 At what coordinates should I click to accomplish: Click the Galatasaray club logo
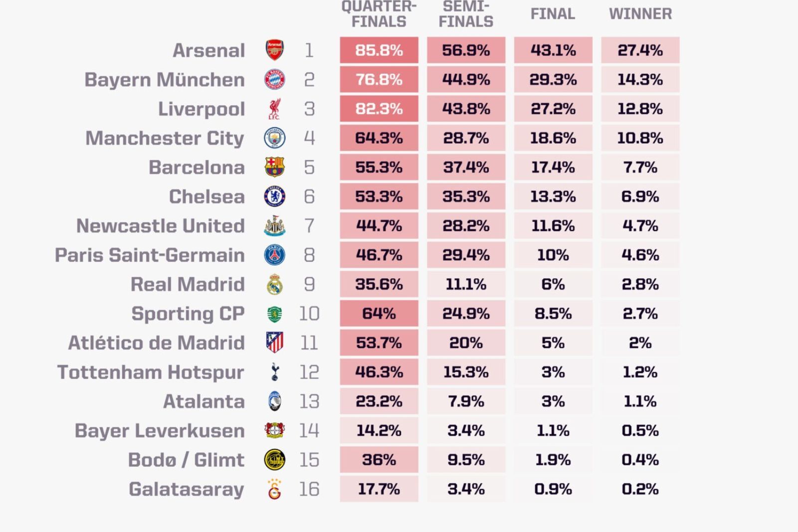(x=274, y=489)
